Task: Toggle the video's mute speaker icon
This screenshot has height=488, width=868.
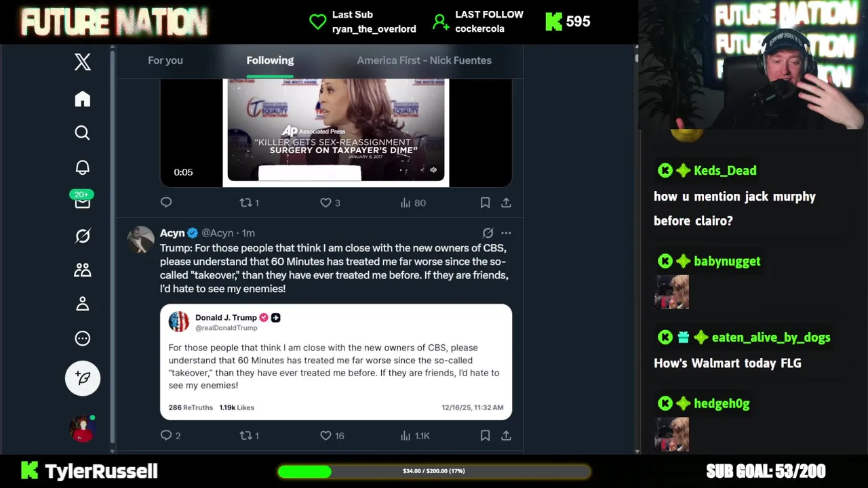Action: (433, 170)
